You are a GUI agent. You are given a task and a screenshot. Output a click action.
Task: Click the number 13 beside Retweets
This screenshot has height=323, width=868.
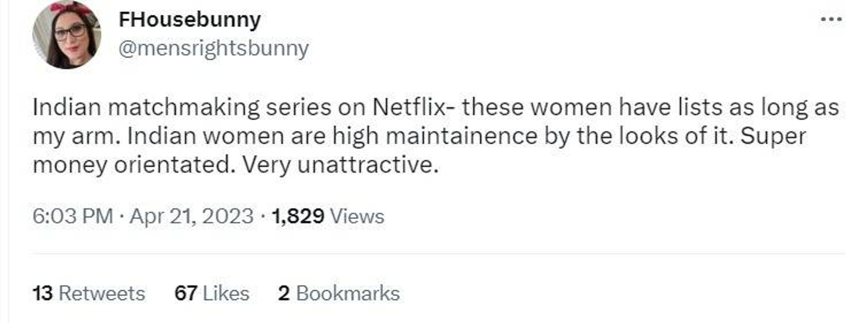pyautogui.click(x=43, y=293)
